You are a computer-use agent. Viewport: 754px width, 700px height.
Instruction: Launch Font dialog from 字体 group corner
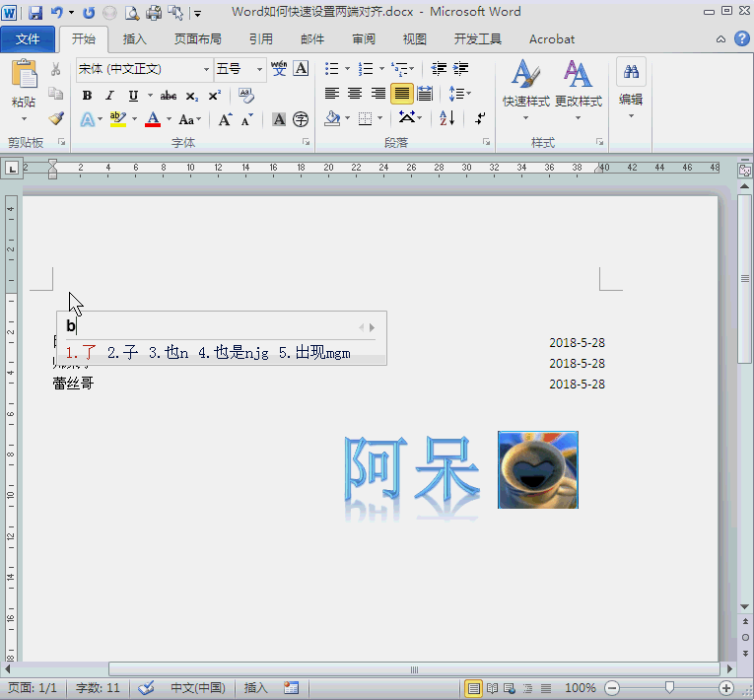tap(306, 142)
